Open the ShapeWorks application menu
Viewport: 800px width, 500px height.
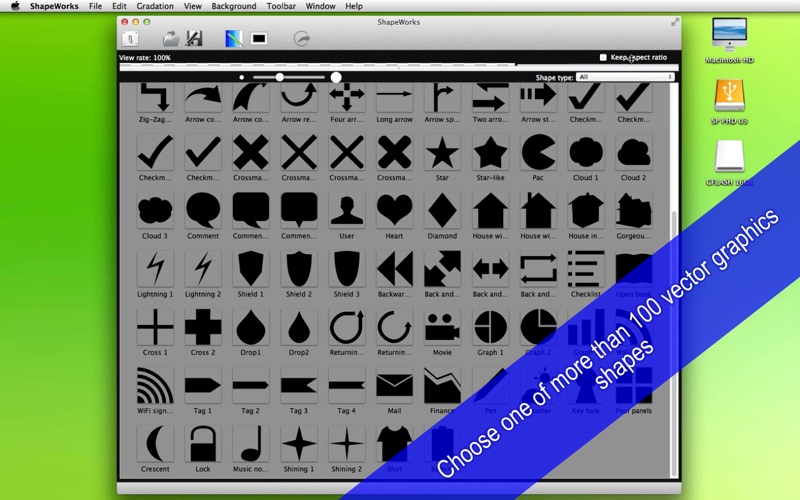54,6
